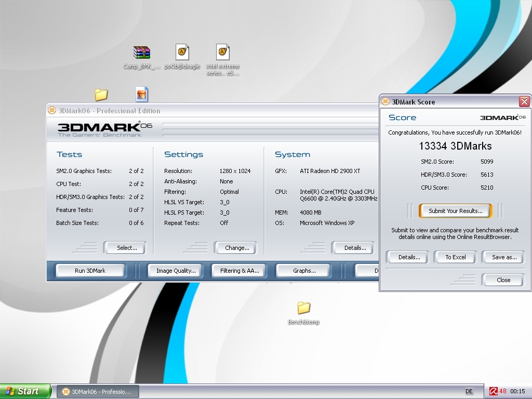532x399 pixels.
Task: Click the HDR/SM3.0 Score value 5613
Action: point(487,175)
